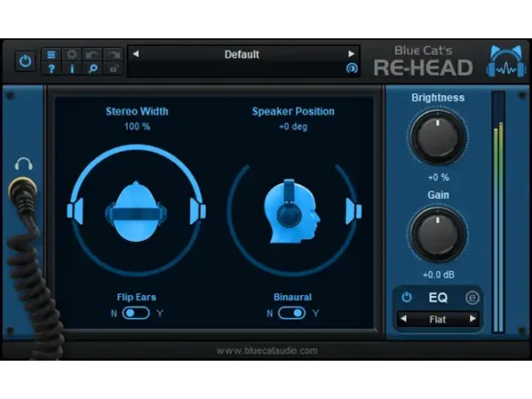Click the Gain label
The height and width of the screenshot is (399, 532).
438,195
